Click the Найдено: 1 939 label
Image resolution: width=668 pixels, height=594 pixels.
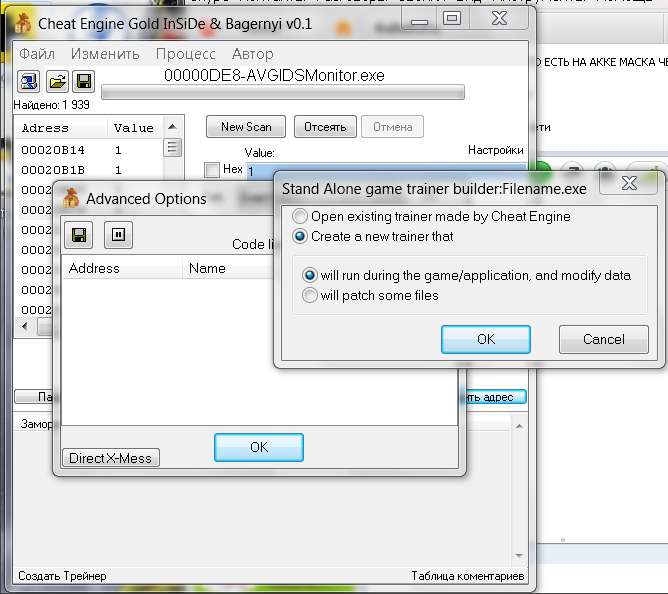click(x=52, y=105)
